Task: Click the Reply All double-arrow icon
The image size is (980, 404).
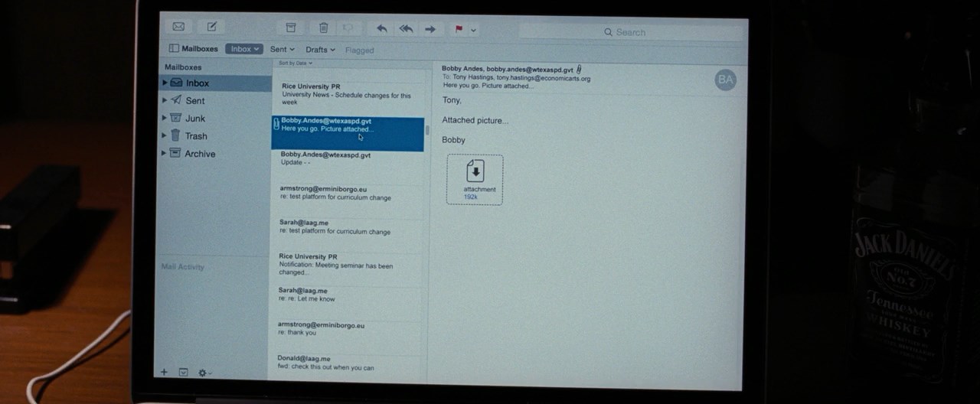Action: pos(406,29)
